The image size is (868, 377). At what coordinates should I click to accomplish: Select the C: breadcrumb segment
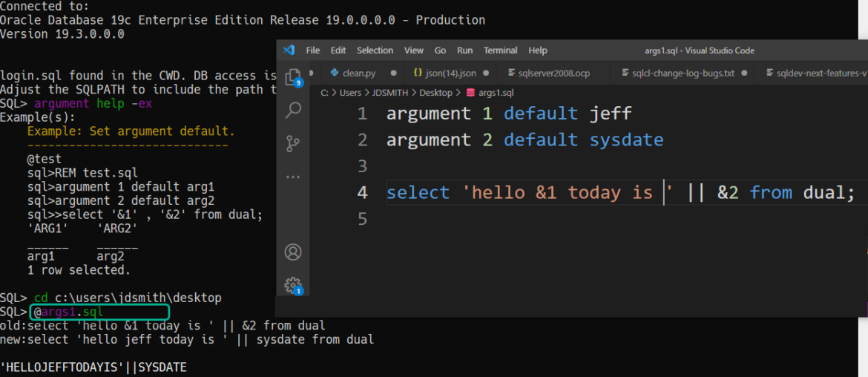click(324, 93)
